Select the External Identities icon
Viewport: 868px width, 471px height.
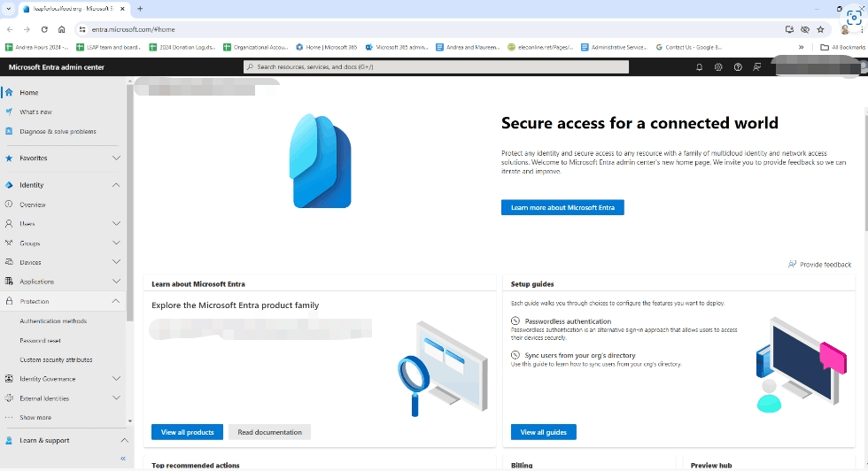point(9,398)
